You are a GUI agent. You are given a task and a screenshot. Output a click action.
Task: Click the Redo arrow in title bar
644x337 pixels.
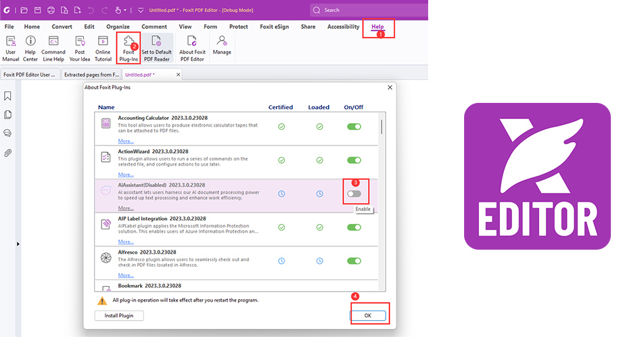(x=104, y=10)
